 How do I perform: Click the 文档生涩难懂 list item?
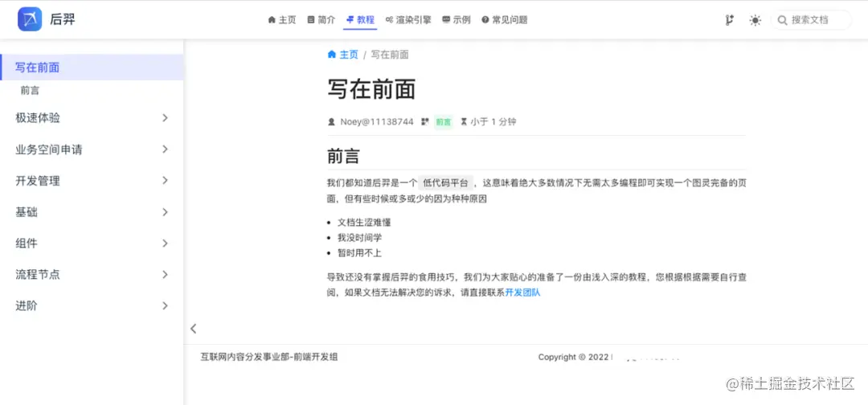pos(364,223)
